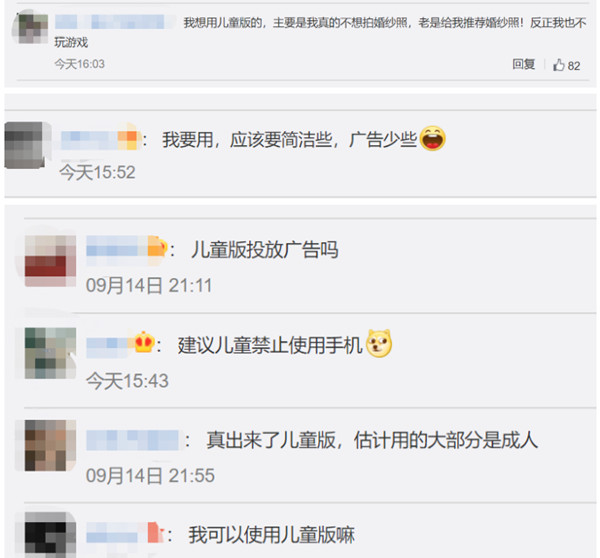The width and height of the screenshot is (600, 558).
Task: Click the orange badge next to the 儿童版投放广告吗 username
Action: point(157,247)
